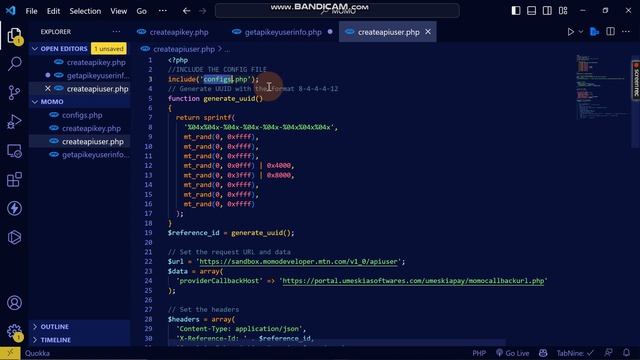
Task: Open editor More Actions ellipsis
Action: 626,31
